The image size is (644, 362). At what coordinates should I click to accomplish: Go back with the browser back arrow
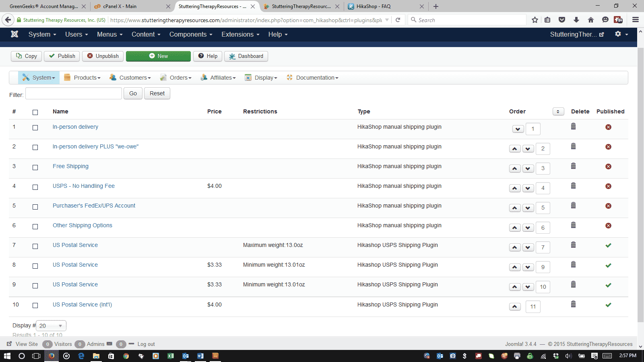pyautogui.click(x=8, y=20)
